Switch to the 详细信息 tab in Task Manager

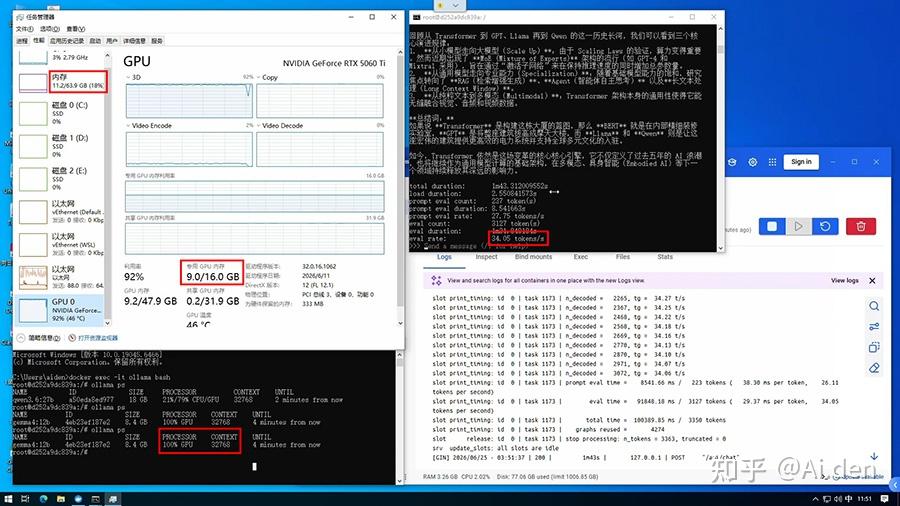[x=134, y=41]
